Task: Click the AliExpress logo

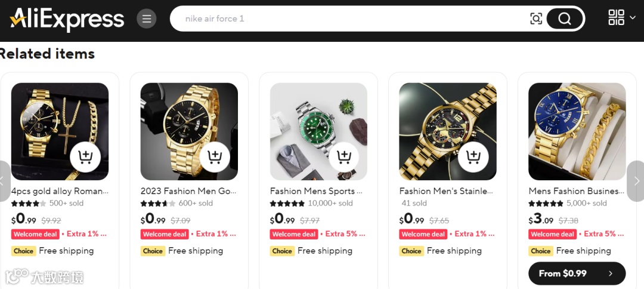Action: 67,19
